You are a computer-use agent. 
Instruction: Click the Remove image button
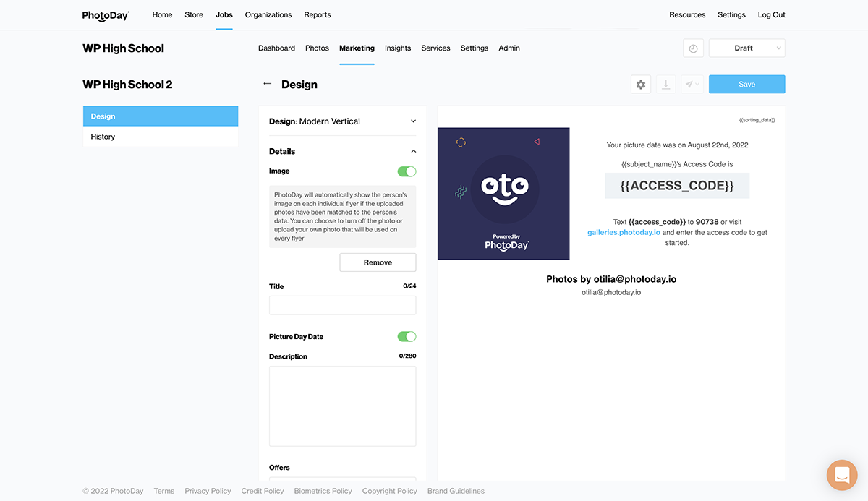click(378, 262)
